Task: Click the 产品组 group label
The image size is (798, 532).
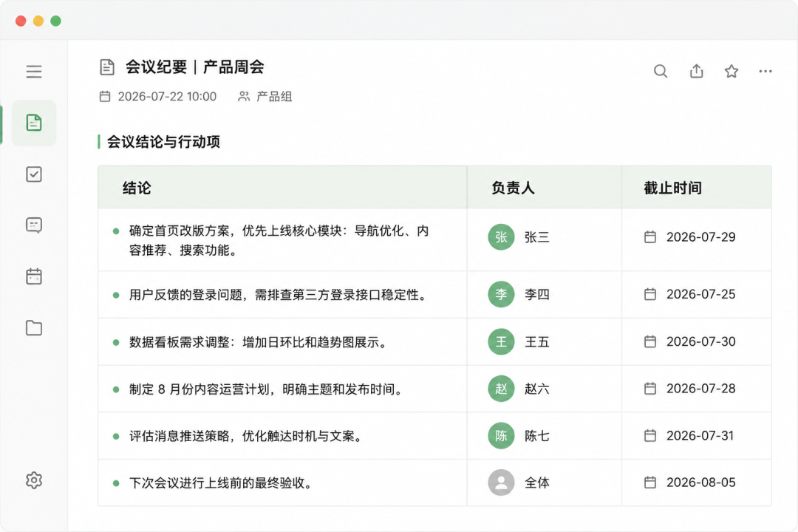Action: (274, 97)
